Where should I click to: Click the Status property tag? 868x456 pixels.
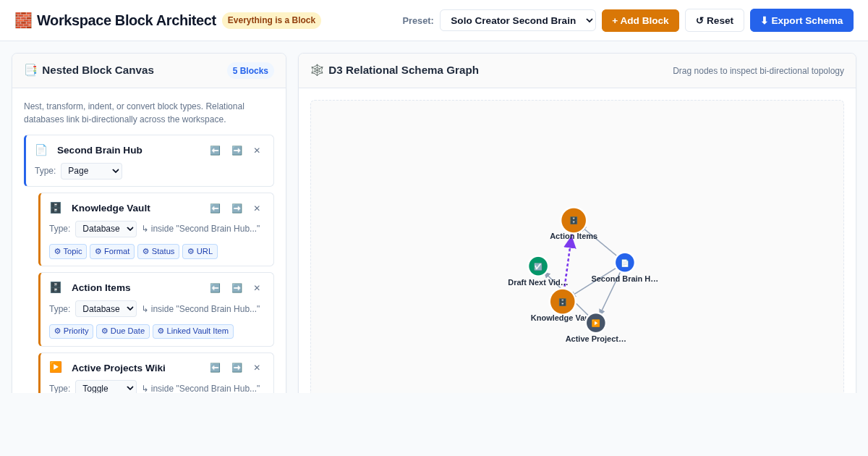[158, 251]
